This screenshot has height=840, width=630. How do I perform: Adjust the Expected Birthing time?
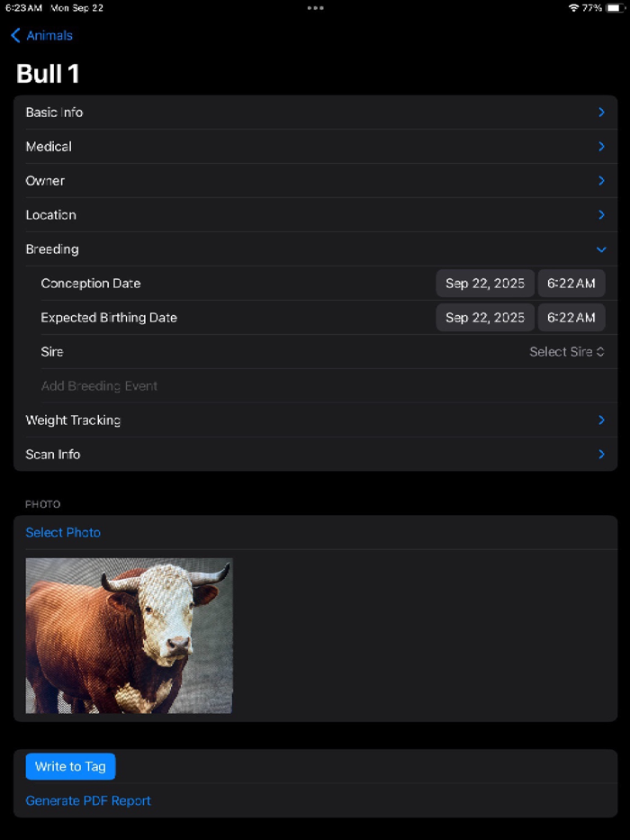[571, 317]
